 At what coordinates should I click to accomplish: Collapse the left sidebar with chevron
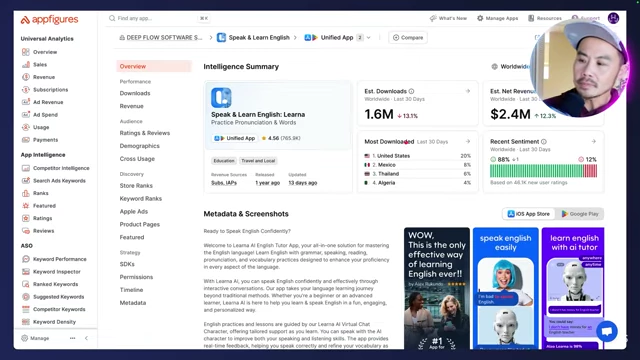[86, 338]
